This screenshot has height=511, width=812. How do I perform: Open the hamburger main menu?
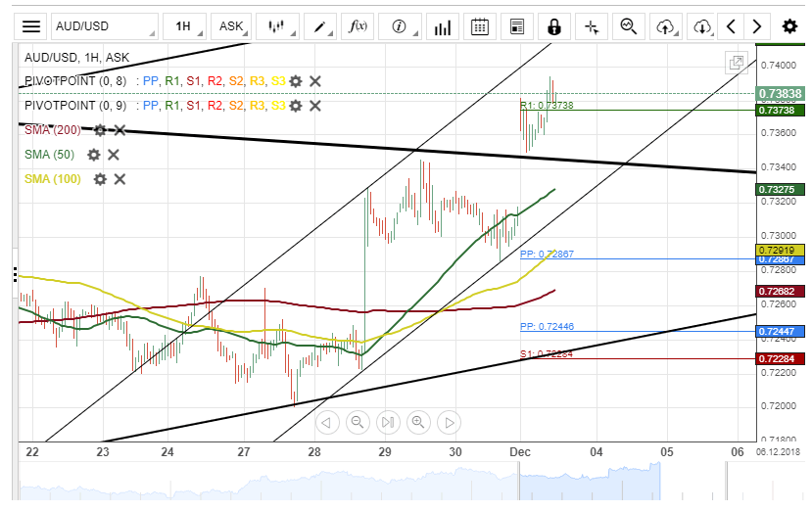[x=31, y=26]
